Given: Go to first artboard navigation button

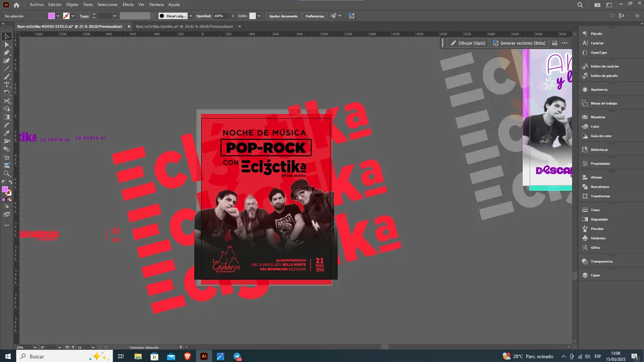Looking at the screenshot, I should [66, 347].
